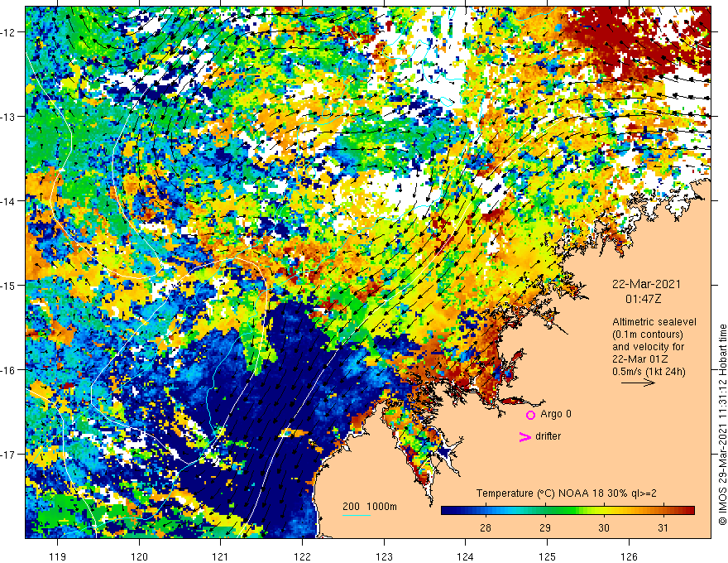Click the 'Altimetric sealevel' caption text
Screen dimensions: 728x563
(654, 322)
